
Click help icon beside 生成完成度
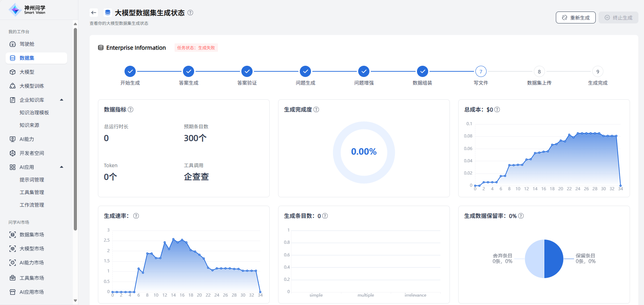316,109
